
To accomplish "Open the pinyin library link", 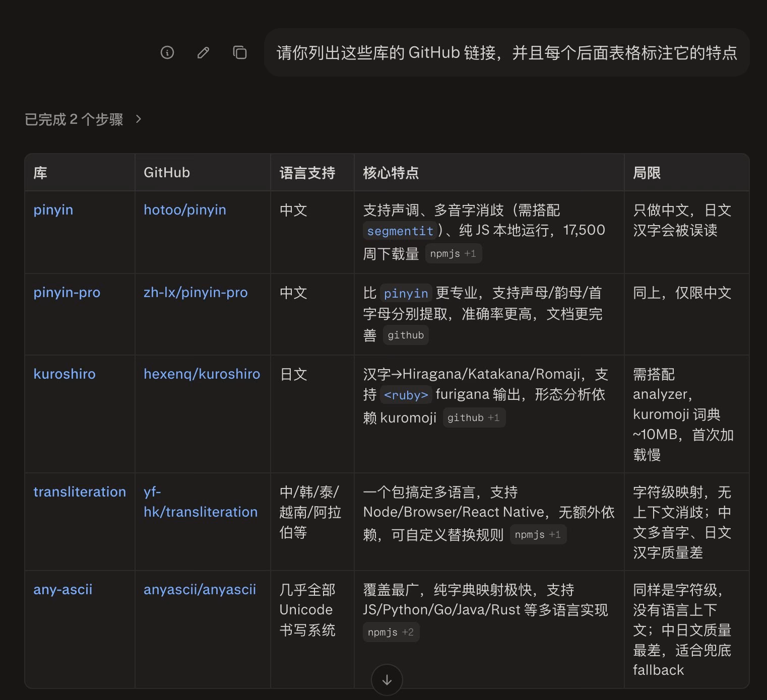I will (x=53, y=209).
